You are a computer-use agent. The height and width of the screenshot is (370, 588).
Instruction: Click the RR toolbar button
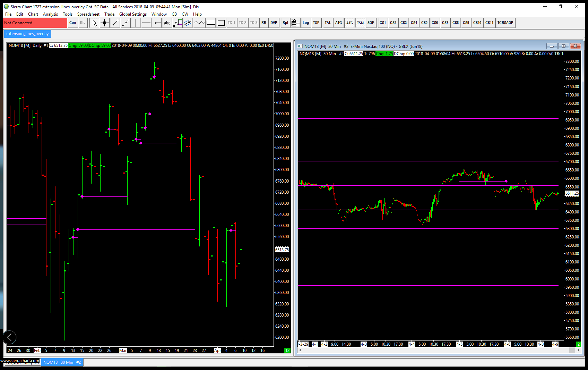pos(264,23)
